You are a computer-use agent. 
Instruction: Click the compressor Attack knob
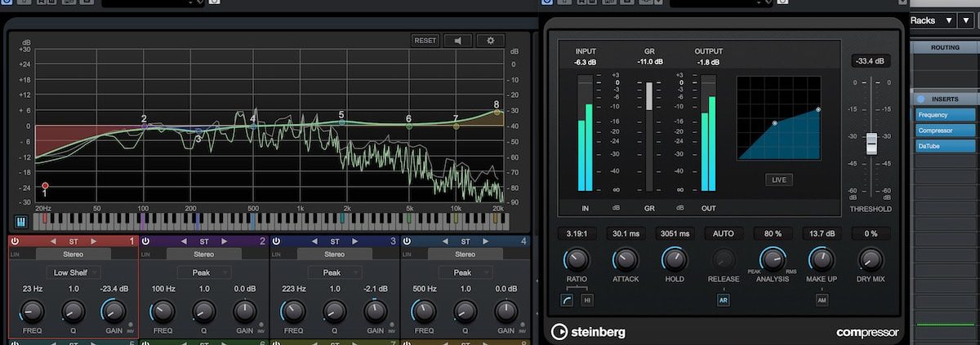pyautogui.click(x=625, y=260)
